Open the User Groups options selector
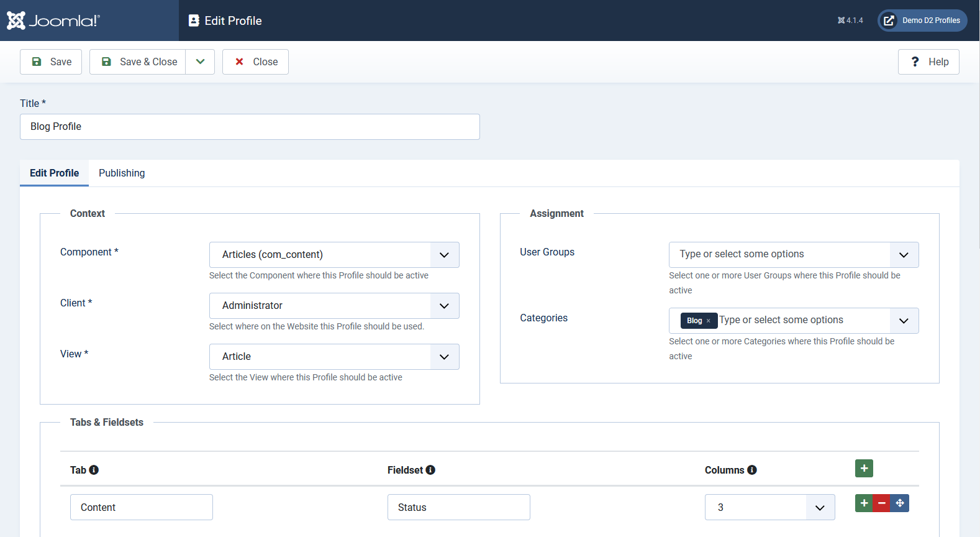 click(794, 255)
